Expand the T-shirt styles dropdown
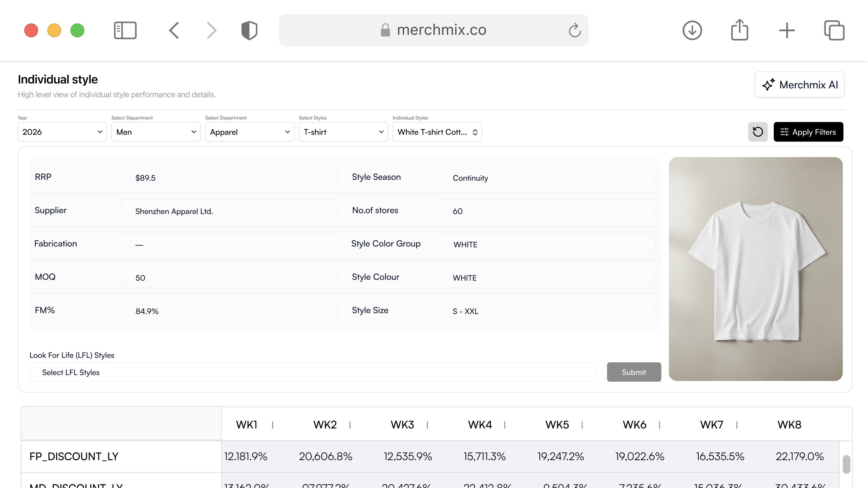868x488 pixels. coord(343,132)
